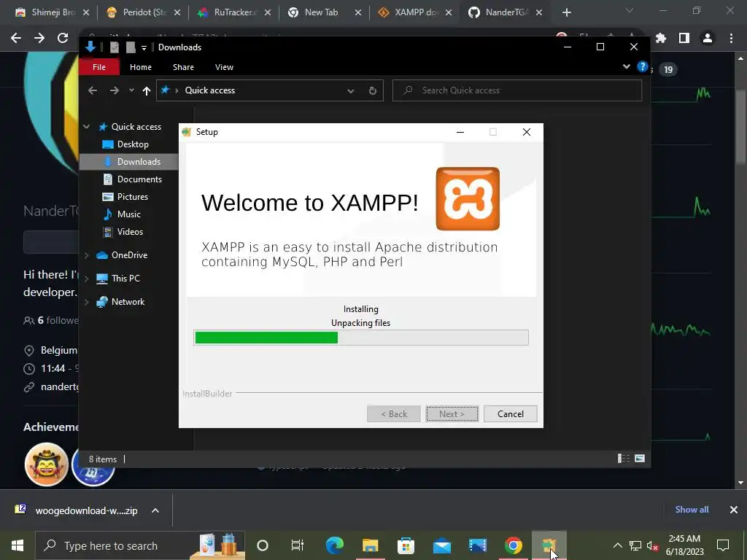Select OneDrive in the navigation pane
747x560 pixels.
pos(129,255)
